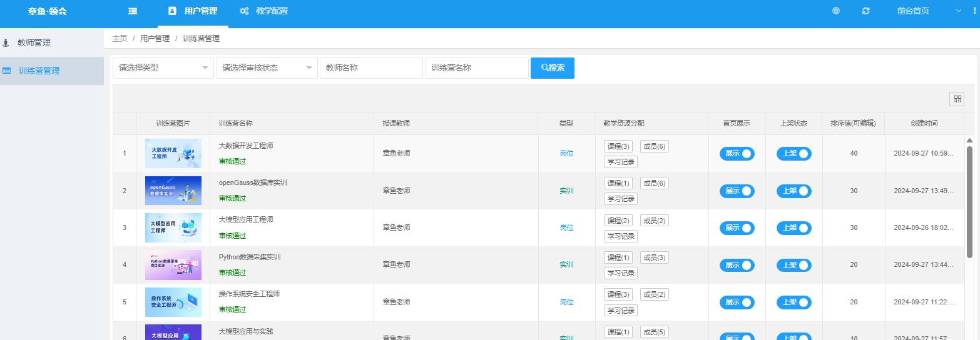Click the 大数据开发工程师 thumbnail image
The image size is (980, 340).
173,154
